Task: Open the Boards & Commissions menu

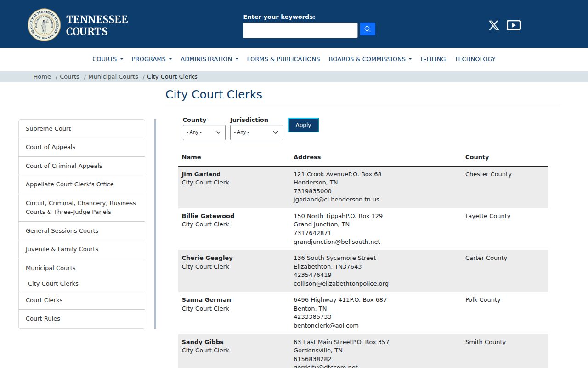Action: (370, 59)
